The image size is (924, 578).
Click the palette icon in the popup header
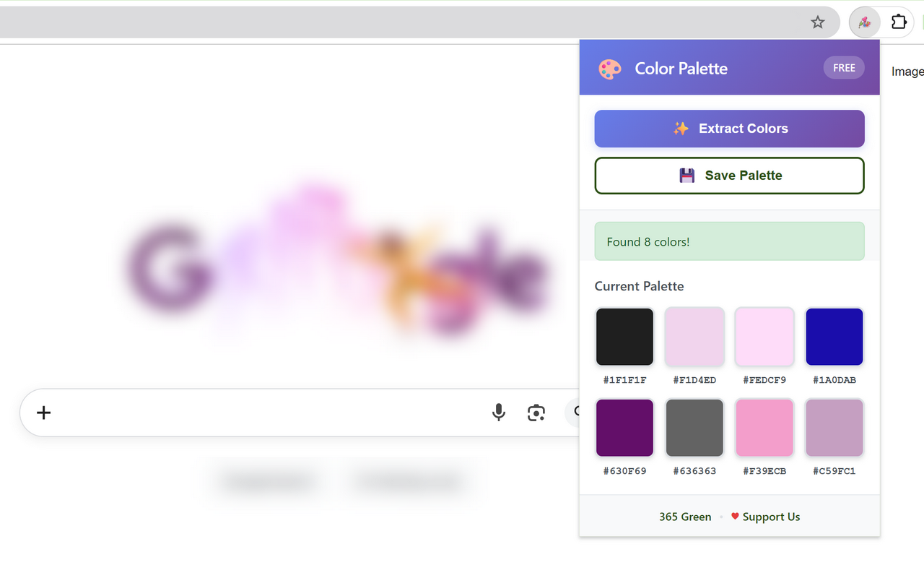pos(610,69)
